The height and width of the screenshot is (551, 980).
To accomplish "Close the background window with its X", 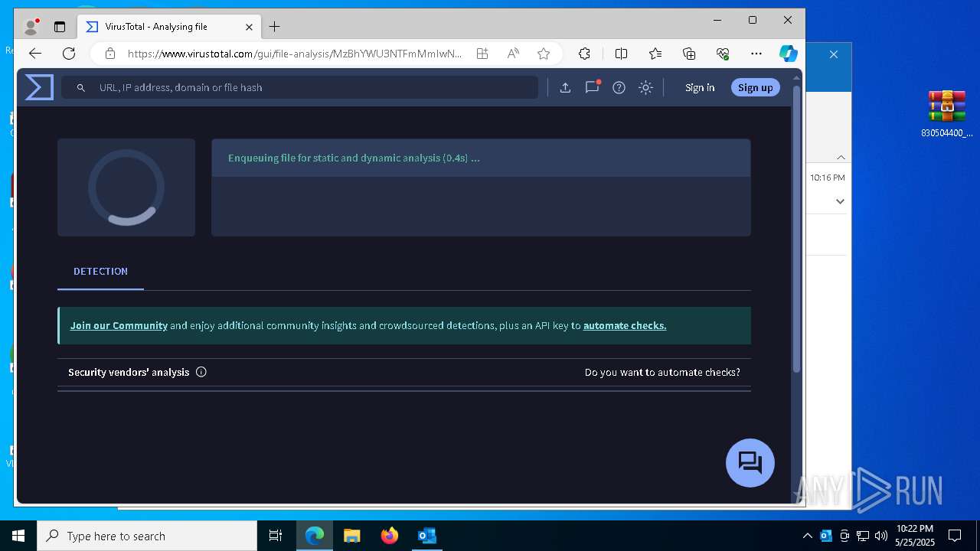I will coord(834,54).
